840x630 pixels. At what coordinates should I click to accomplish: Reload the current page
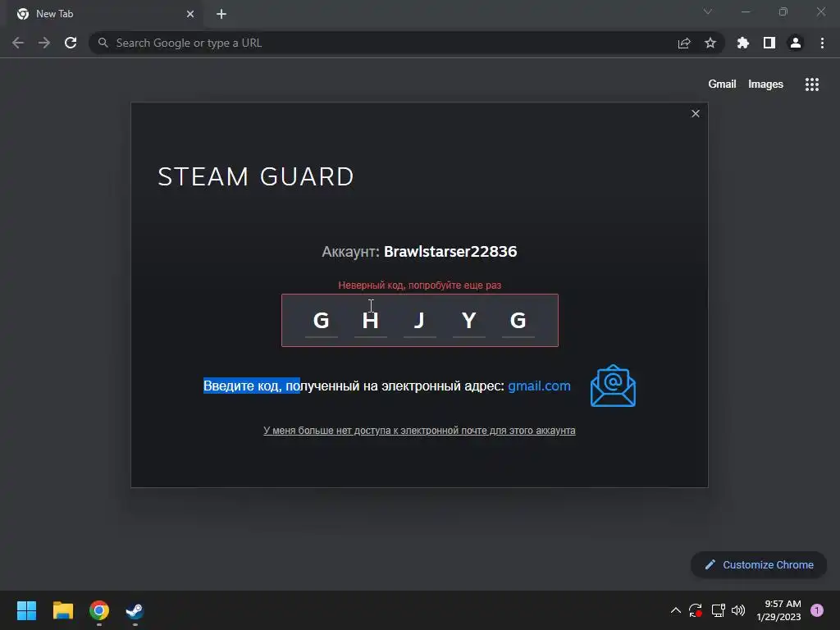[x=71, y=43]
